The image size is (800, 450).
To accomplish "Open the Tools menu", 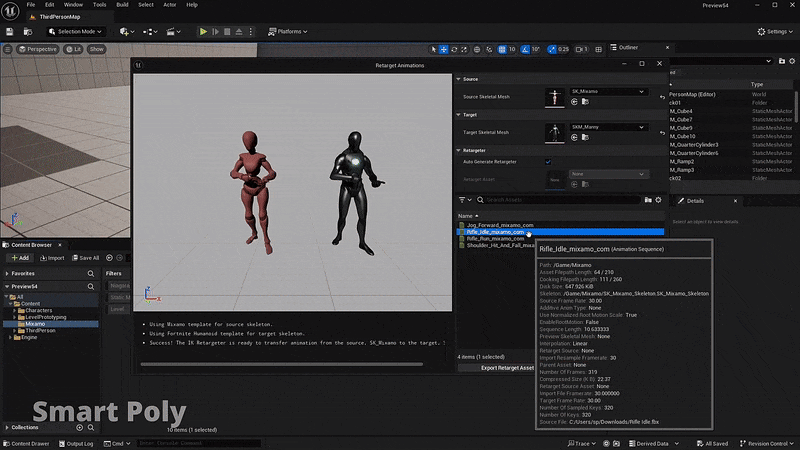I will click(x=99, y=5).
